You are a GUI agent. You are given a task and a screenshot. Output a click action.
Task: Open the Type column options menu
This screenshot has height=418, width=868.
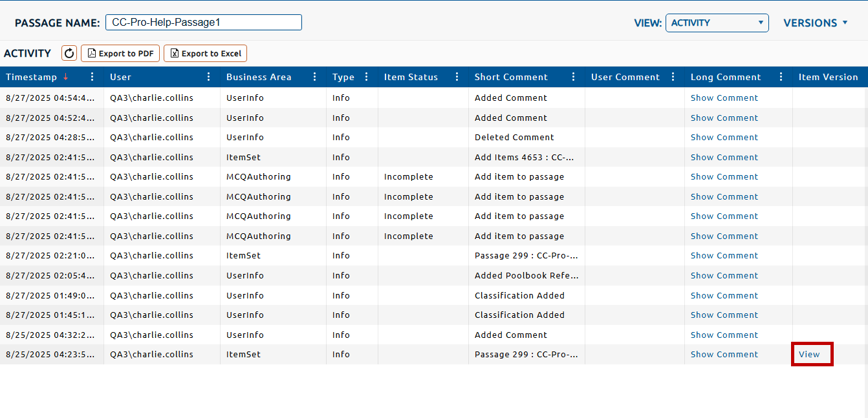click(x=367, y=77)
